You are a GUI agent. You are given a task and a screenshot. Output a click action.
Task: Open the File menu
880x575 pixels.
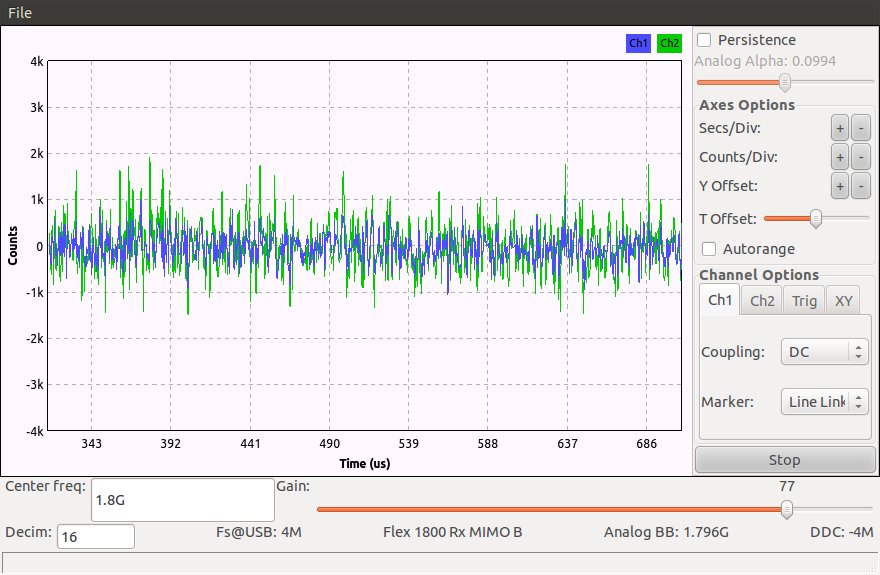20,11
